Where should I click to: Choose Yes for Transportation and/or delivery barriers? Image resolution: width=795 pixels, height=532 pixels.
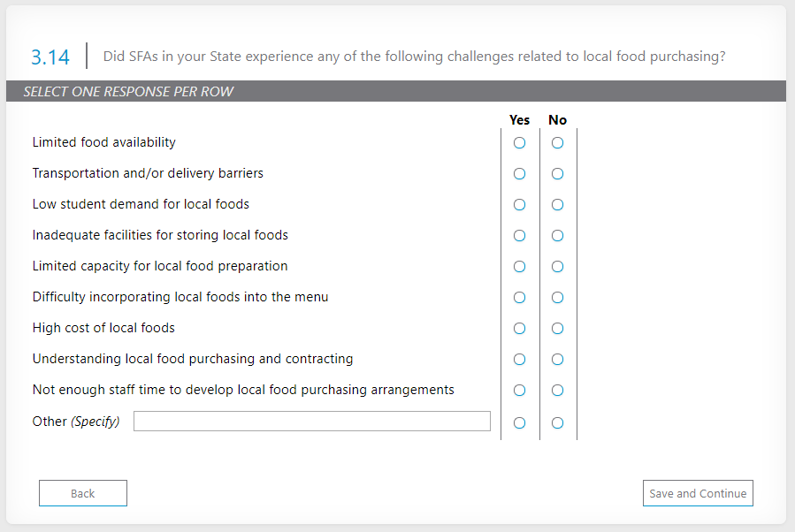(519, 174)
